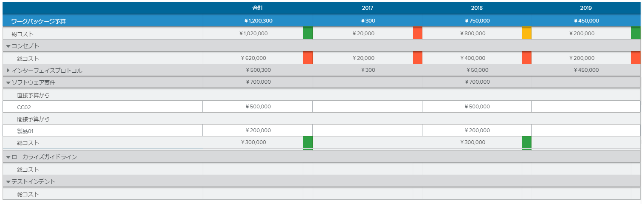Screen dimensions: 644x204
Task: Select the ワークパッケージ予算 header row
Action: 38,21
